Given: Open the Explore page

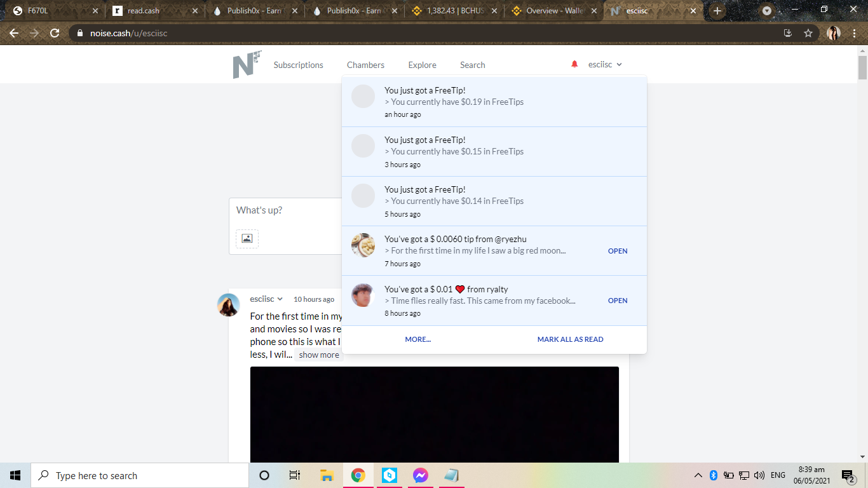Looking at the screenshot, I should [423, 65].
